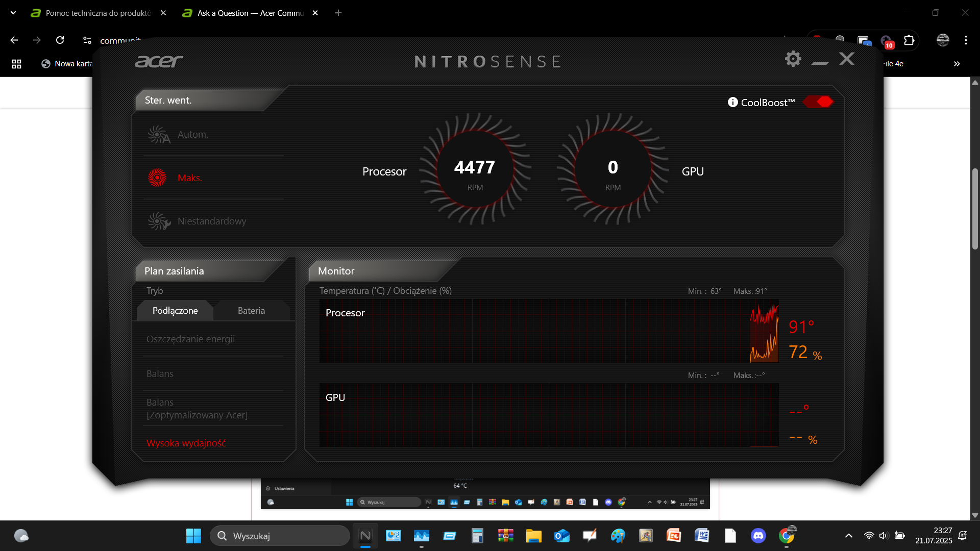This screenshot has height=551, width=980.
Task: Open NitroSense settings gear
Action: pos(793,59)
